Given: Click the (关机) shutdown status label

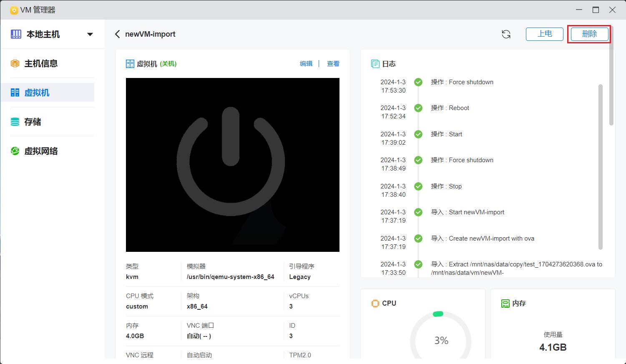Looking at the screenshot, I should (168, 64).
